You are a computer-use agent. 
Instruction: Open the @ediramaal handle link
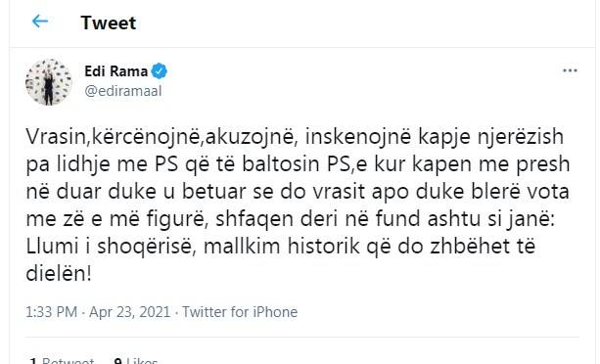(x=123, y=91)
